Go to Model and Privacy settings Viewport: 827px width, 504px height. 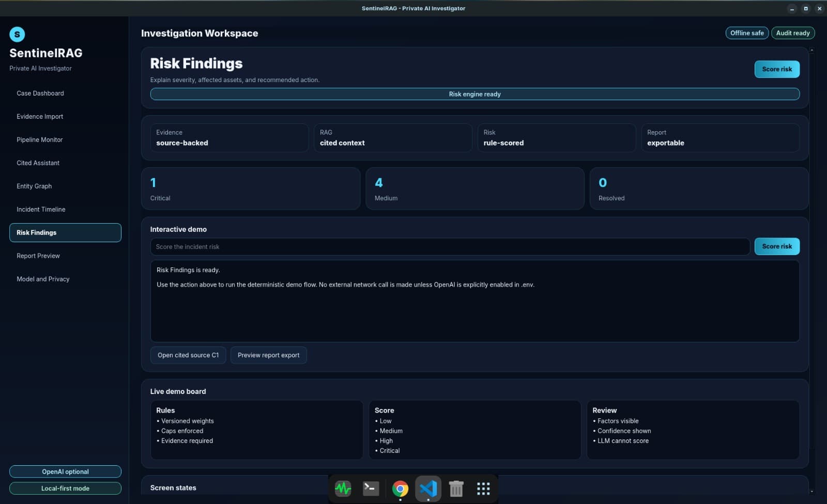point(65,279)
